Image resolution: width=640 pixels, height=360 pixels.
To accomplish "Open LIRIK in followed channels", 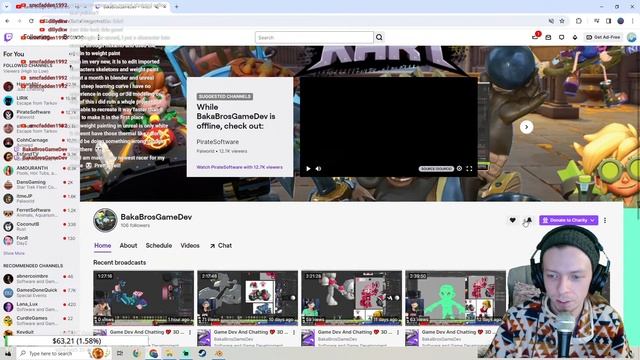I will [x=40, y=100].
